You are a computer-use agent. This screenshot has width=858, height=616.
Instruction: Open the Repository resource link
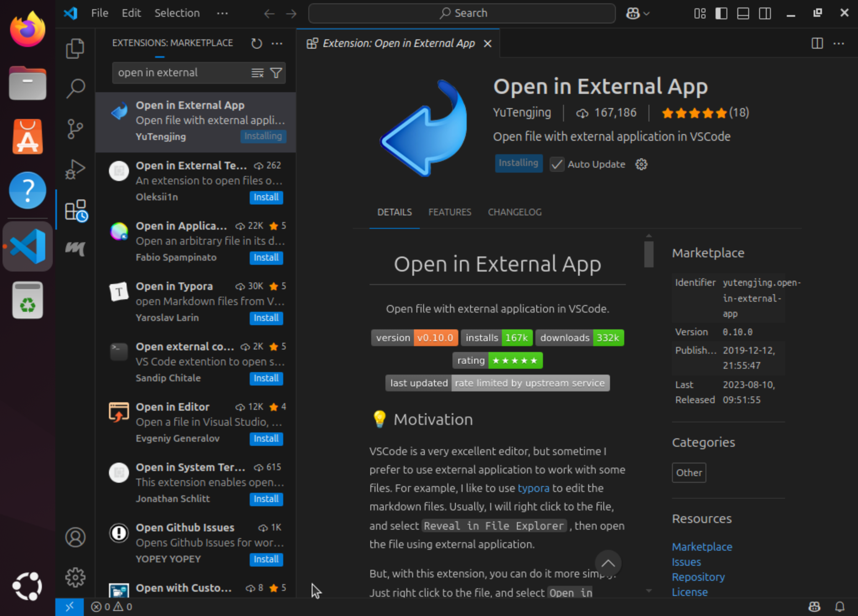pyautogui.click(x=698, y=577)
